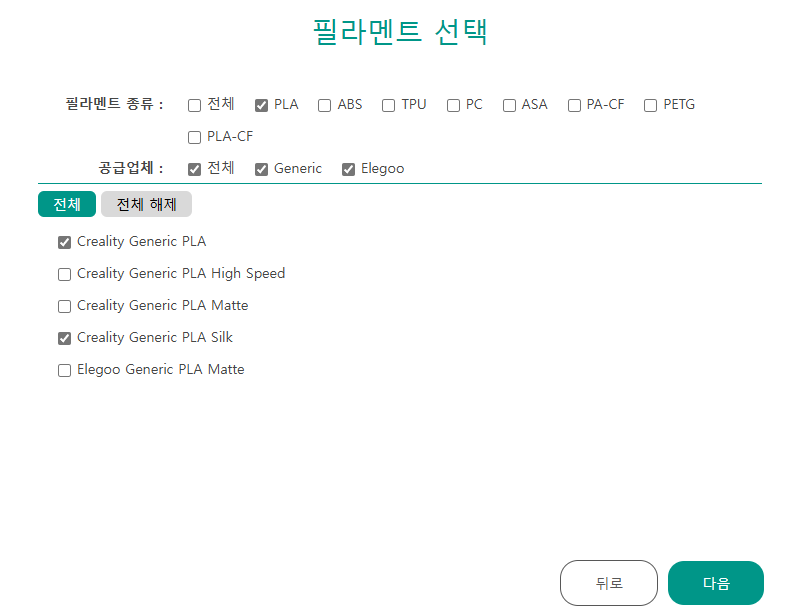Enable the ABS filament type
Image resolution: width=797 pixels, height=613 pixels.
(324, 105)
